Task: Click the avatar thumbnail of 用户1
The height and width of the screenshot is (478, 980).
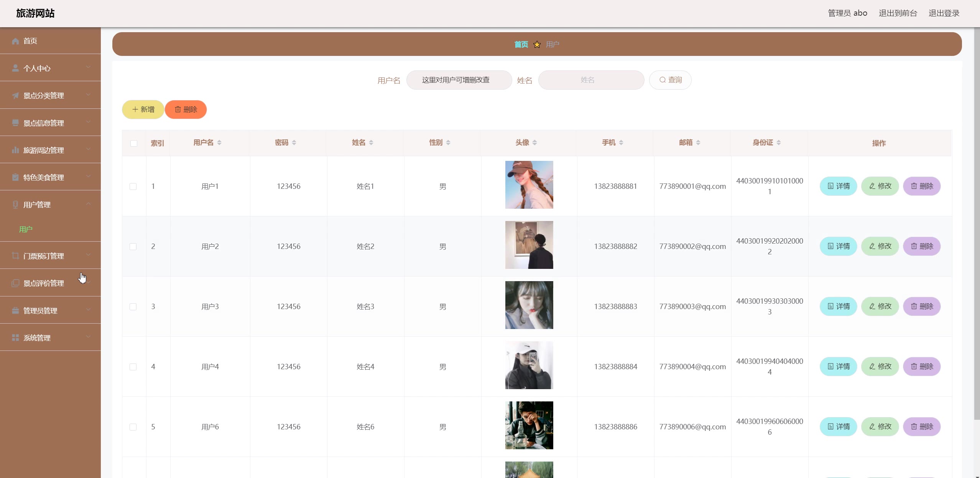Action: tap(529, 185)
